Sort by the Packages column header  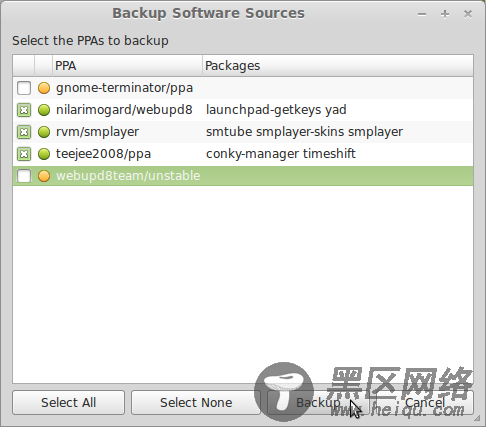coord(338,66)
